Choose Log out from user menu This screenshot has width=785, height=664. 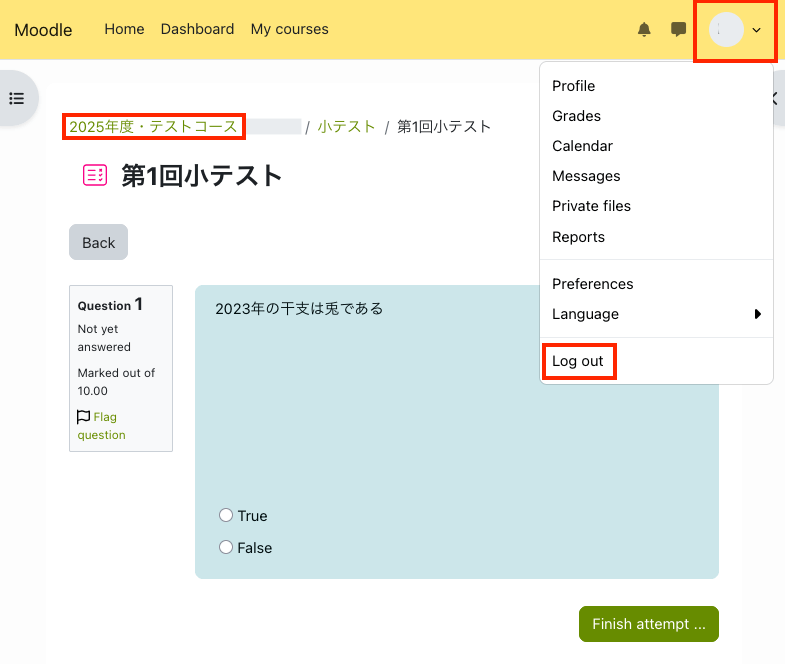pos(578,361)
